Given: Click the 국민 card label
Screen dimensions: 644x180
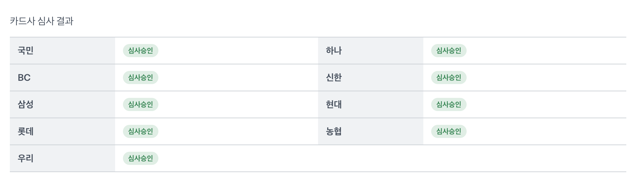Looking at the screenshot, I should pyautogui.click(x=26, y=51).
